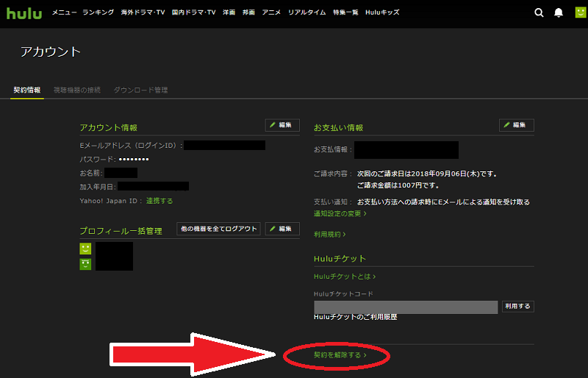Switch to the ダウンロード管理 tab
This screenshot has height=378, width=588.
140,90
